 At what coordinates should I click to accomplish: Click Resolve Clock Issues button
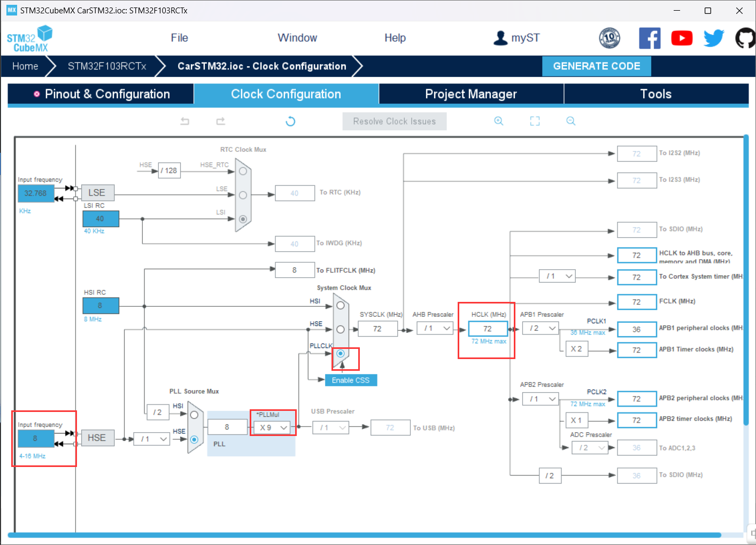[395, 121]
